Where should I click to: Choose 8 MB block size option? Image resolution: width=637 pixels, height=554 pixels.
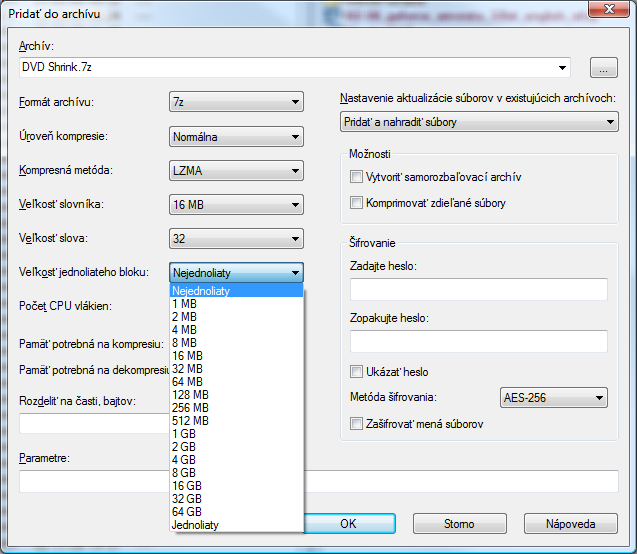(236, 343)
